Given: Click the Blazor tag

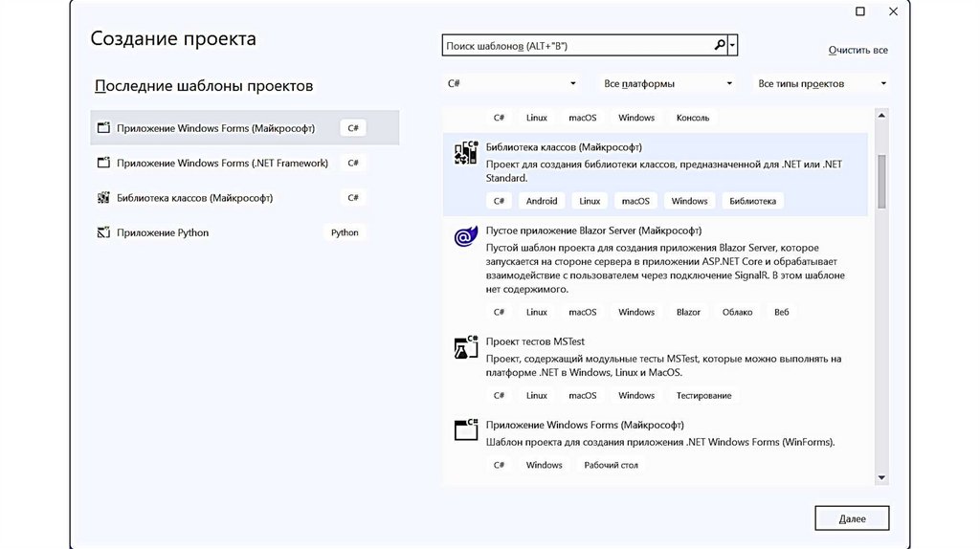Looking at the screenshot, I should (688, 313).
